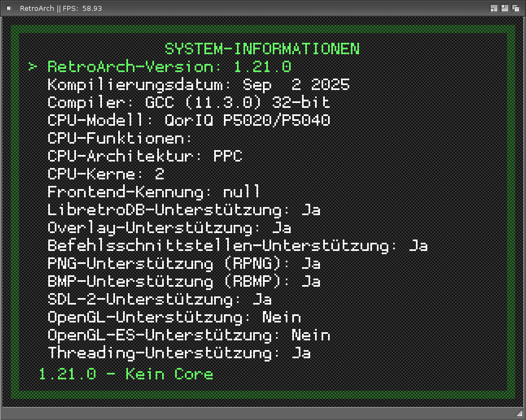The height and width of the screenshot is (420, 526).
Task: Select the Kompilierungsdatum entry
Action: [198, 85]
